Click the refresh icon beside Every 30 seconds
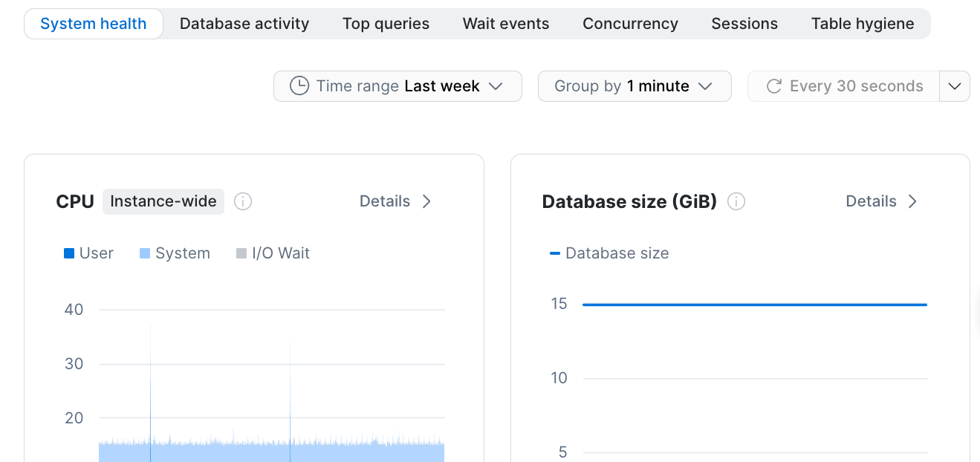980x462 pixels. [773, 86]
